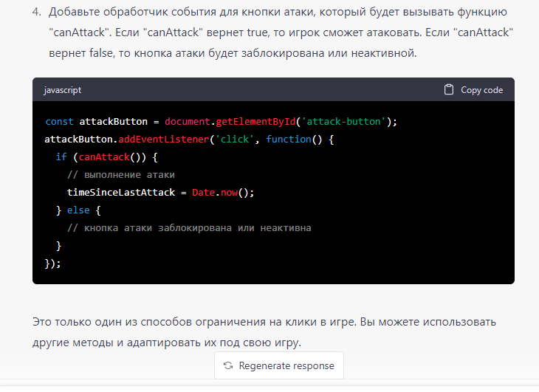Click the javascript language label

pyautogui.click(x=63, y=90)
